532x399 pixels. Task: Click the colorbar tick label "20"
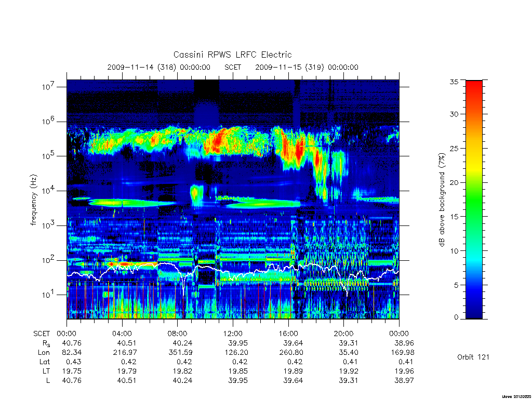454,182
